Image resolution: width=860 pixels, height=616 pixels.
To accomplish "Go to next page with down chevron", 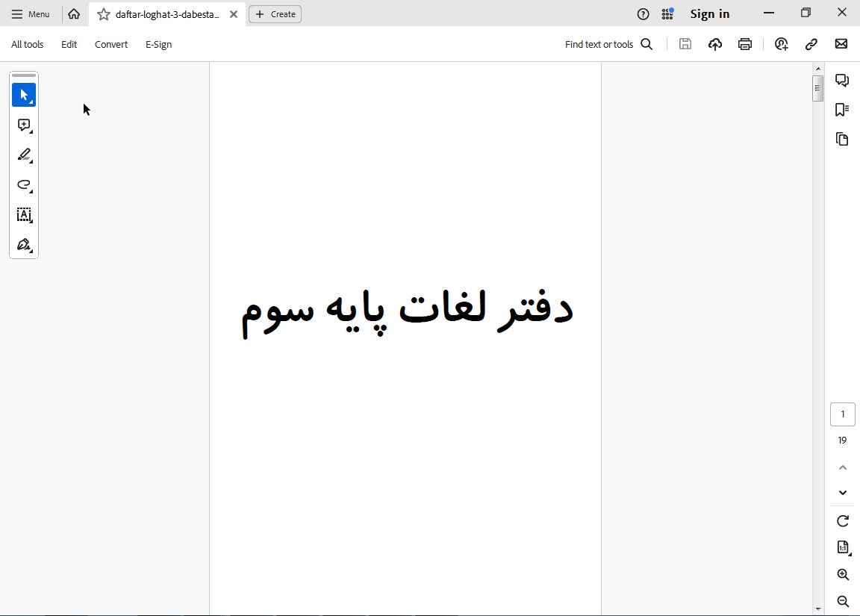I will (842, 493).
